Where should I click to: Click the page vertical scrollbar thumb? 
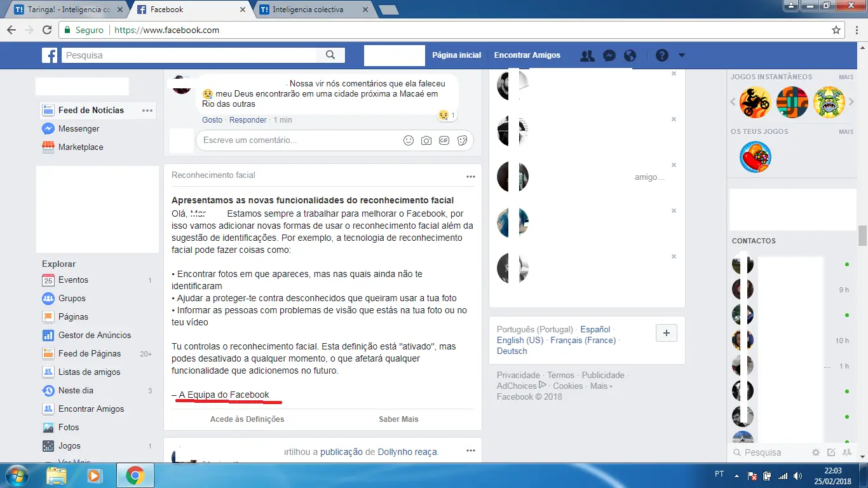(x=862, y=235)
